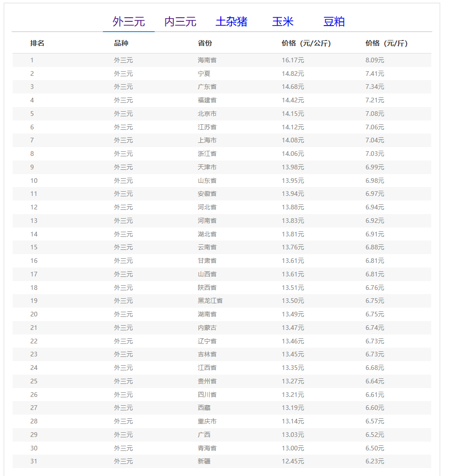449x476 pixels.
Task: Select the 宁夏 province cell
Action: pos(204,74)
